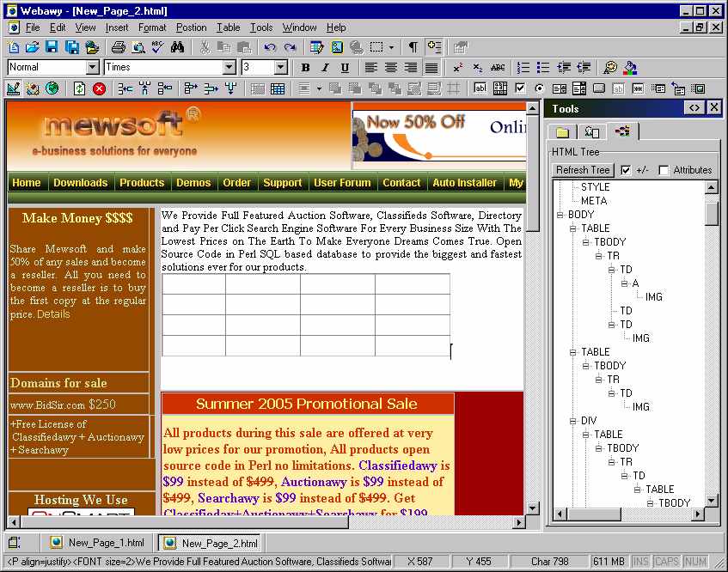Apply superscript formatting
The image size is (728, 572).
[x=458, y=68]
